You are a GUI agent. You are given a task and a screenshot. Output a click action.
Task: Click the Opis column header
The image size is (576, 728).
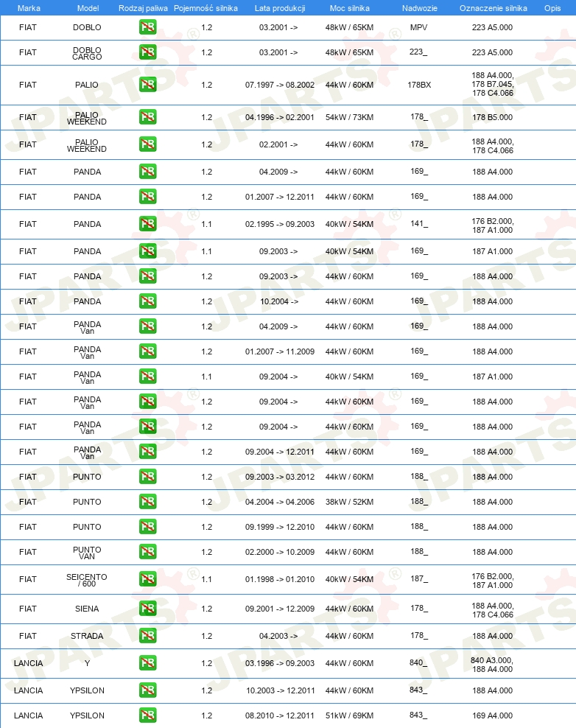point(552,8)
